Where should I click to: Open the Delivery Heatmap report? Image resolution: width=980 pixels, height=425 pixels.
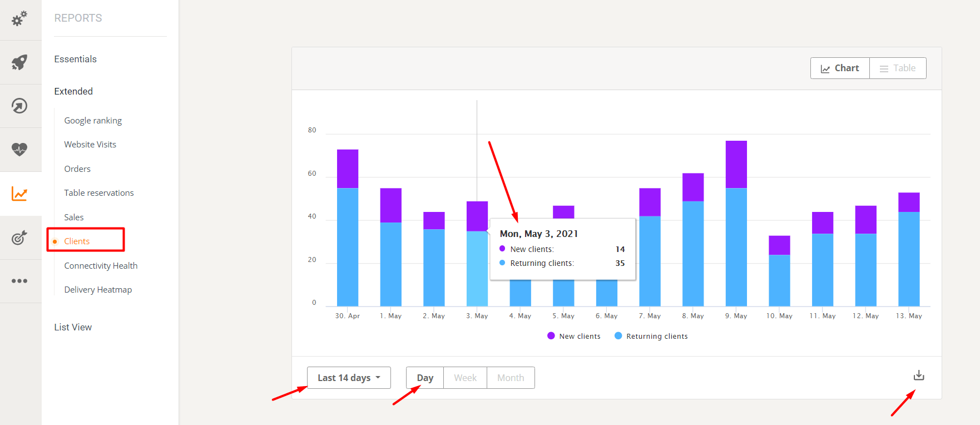98,290
